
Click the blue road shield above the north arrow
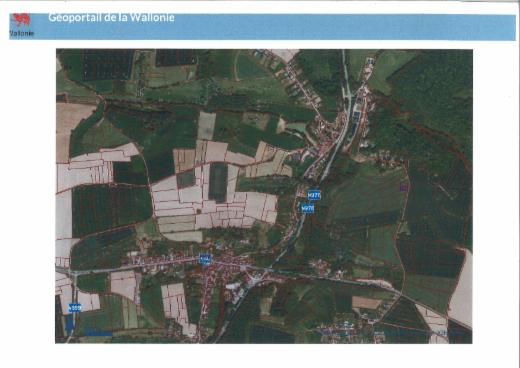coord(75,308)
